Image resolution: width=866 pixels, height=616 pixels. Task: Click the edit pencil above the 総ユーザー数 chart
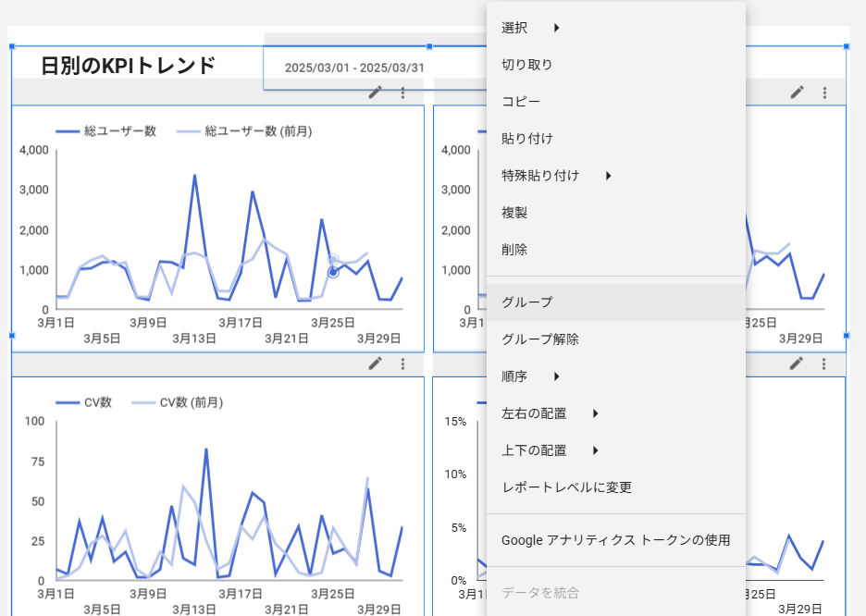click(x=375, y=92)
